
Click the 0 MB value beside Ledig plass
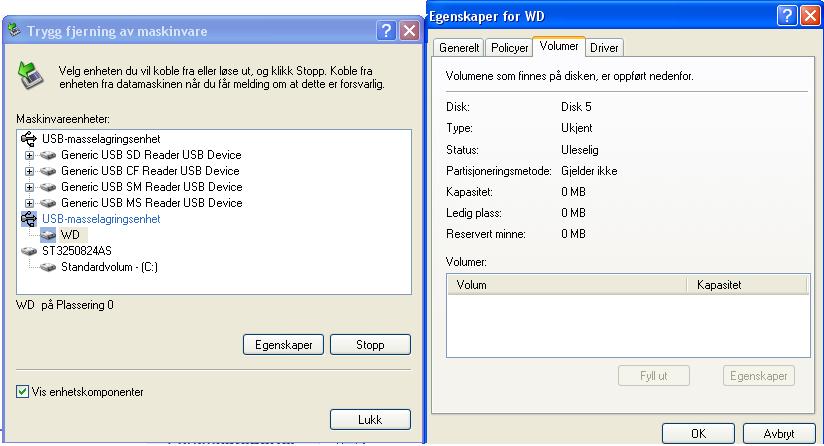pos(573,213)
